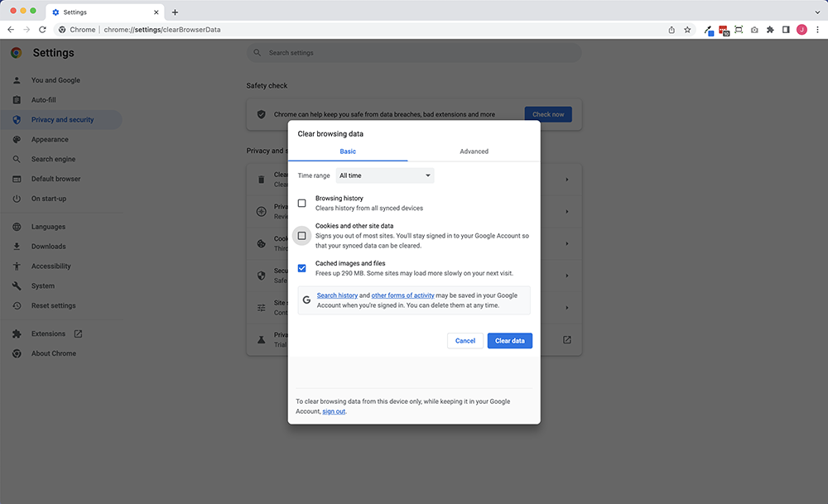Toggle the side panel icon
The height and width of the screenshot is (504, 828).
786,30
